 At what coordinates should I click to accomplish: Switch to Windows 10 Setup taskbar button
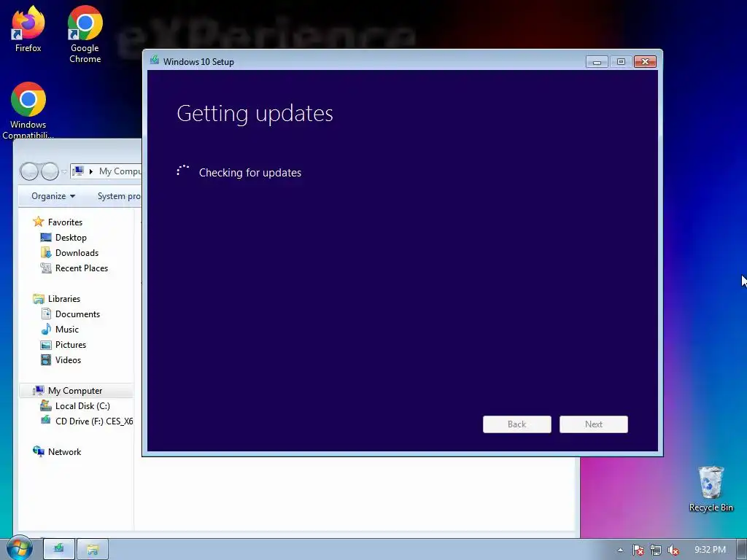point(58,549)
